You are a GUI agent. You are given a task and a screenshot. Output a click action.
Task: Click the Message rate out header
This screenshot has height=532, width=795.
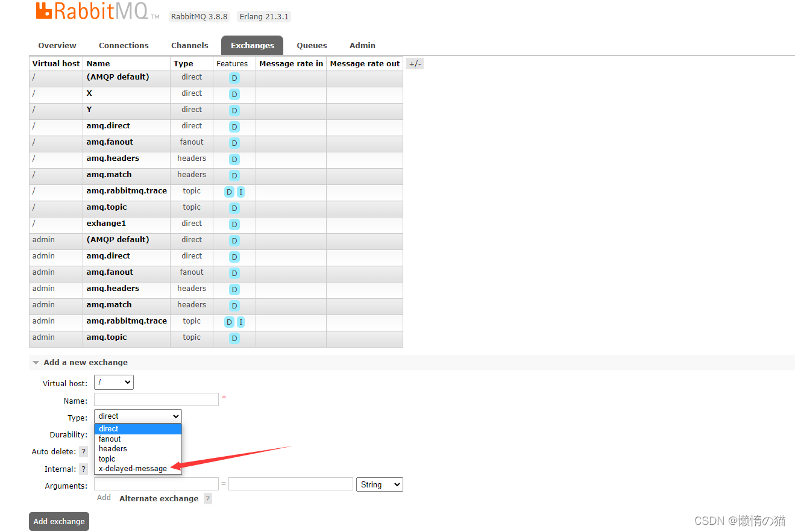[365, 63]
